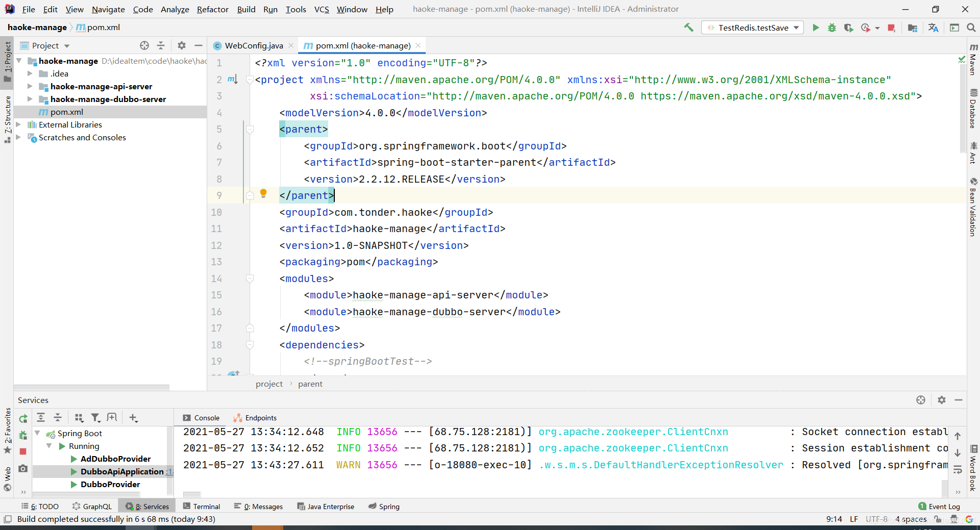Toggle the Z: Structure tool window
The width and height of the screenshot is (980, 530).
coord(7,119)
